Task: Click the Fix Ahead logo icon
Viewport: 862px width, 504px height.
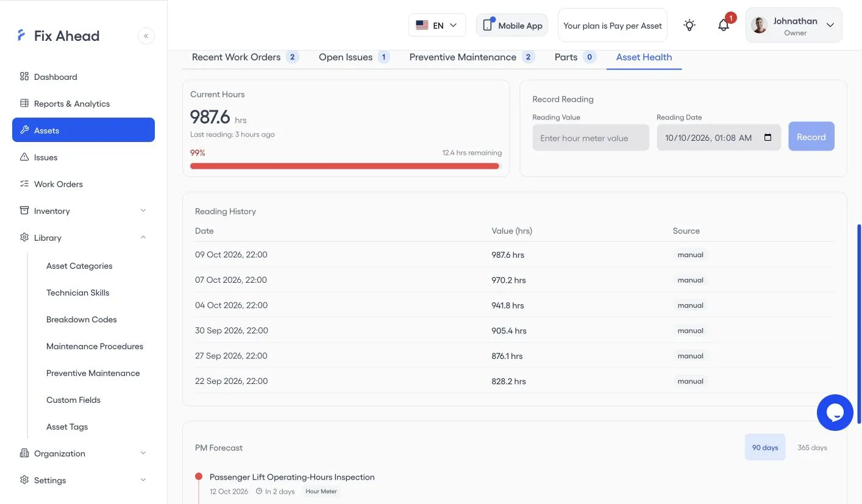Action: pyautogui.click(x=21, y=35)
